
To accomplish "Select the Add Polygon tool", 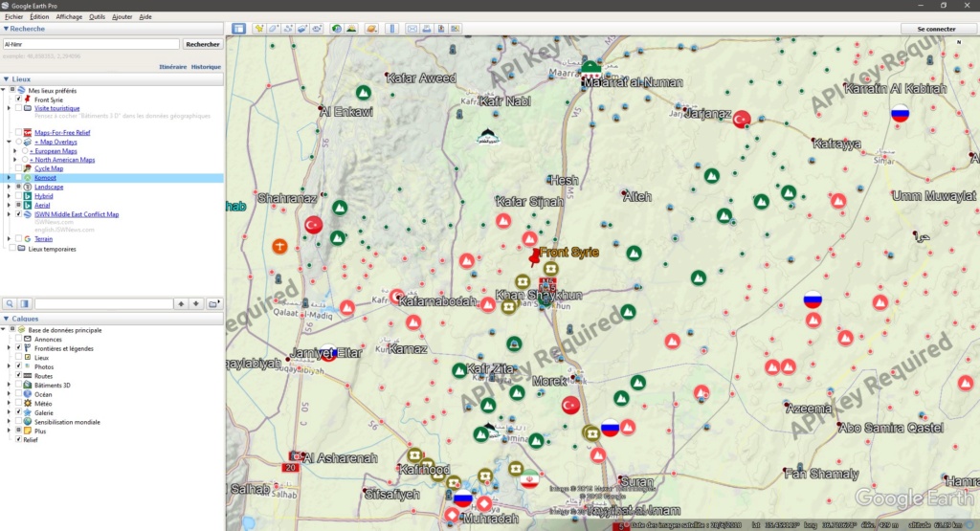I will pyautogui.click(x=274, y=29).
